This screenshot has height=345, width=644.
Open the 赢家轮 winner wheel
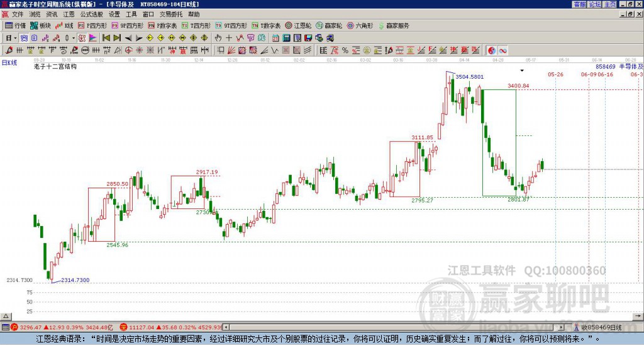(329, 25)
